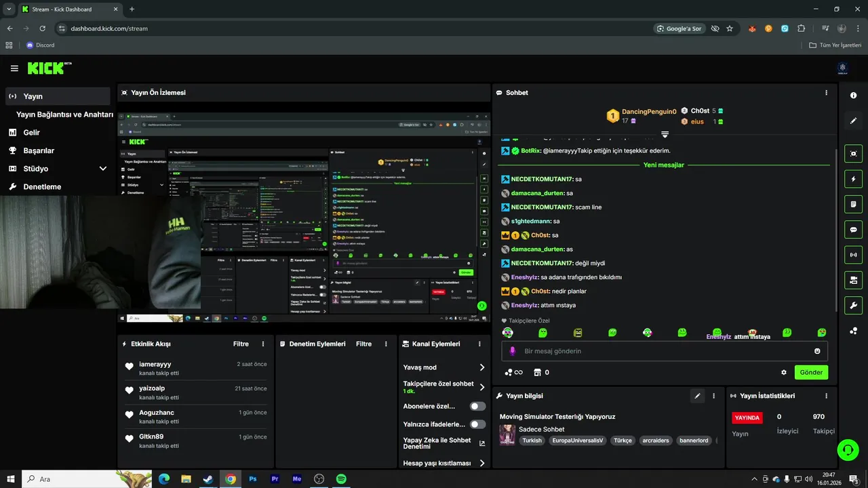The width and height of the screenshot is (868, 488).
Task: Open the Chrome extensions puzzle icon
Action: 802,28
